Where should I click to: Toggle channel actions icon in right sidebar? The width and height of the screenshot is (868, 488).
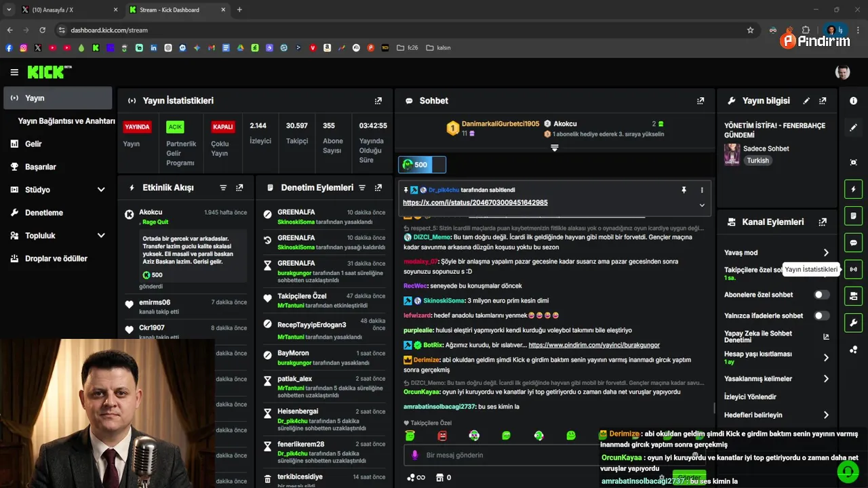853,296
